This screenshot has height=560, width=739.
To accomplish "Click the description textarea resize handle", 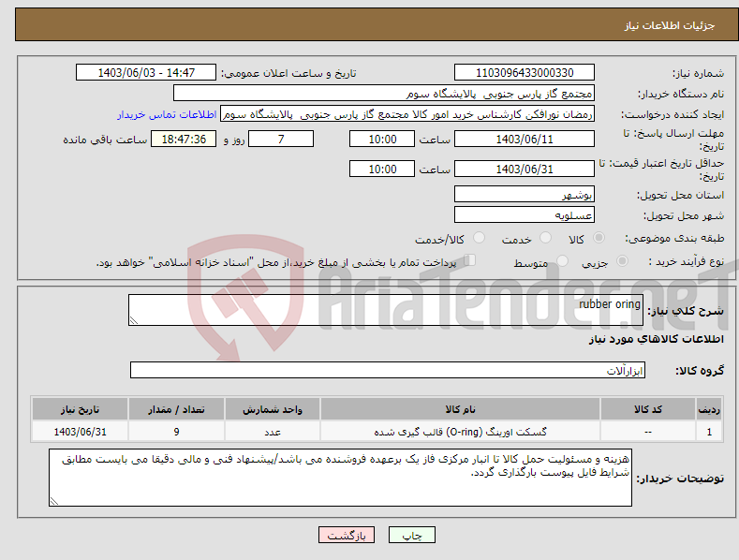I will click(134, 320).
